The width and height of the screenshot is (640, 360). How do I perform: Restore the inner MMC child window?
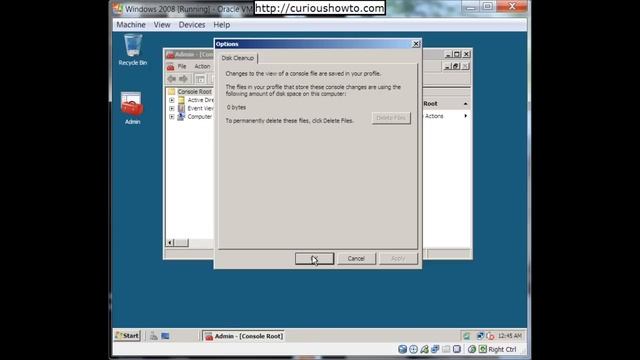(x=456, y=66)
